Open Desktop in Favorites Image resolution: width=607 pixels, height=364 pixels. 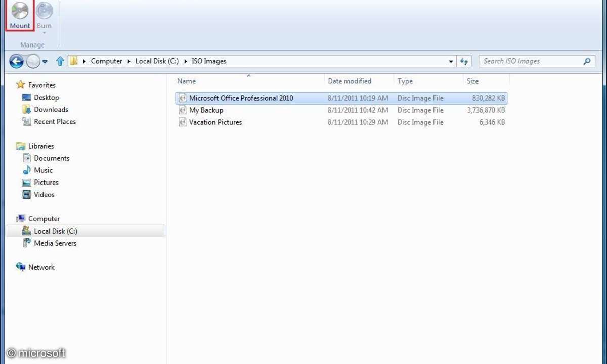point(47,98)
